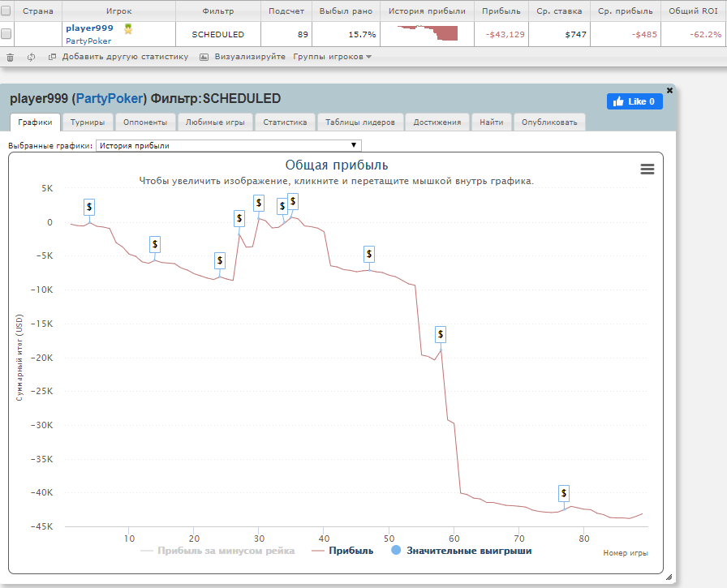Tick the checkbox in the table header
Screen dimensions: 727x588
pos(6,12)
